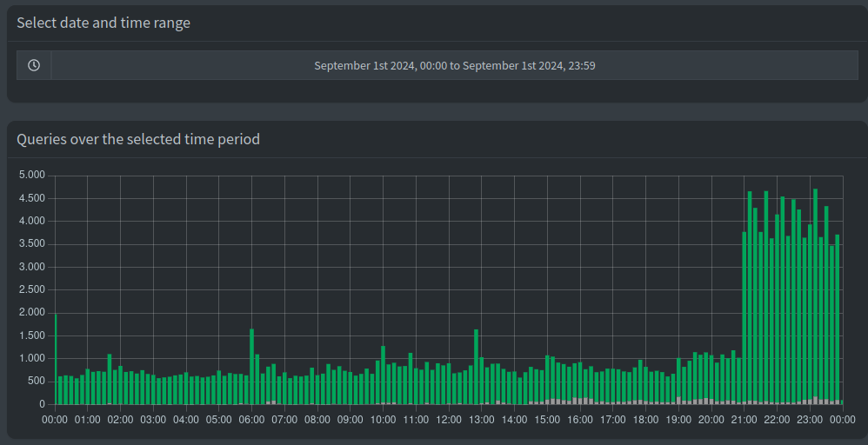Screen dimensions: 868x445
Task: Click the green spike bar at 10:00
Action: coord(383,375)
